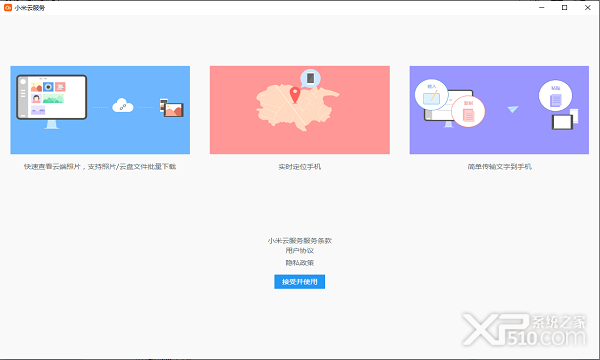Minimize the 小米云服务 window
This screenshot has width=600, height=360.
click(541, 7)
